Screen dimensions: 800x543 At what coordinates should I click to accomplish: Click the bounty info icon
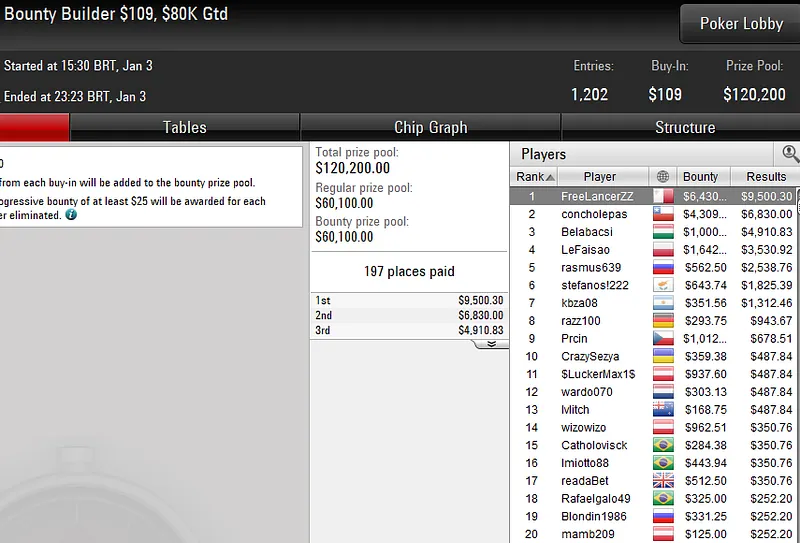71,215
